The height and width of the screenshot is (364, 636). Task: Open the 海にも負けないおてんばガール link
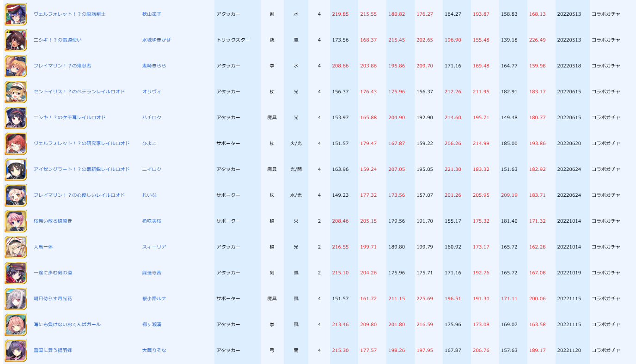[x=67, y=325]
